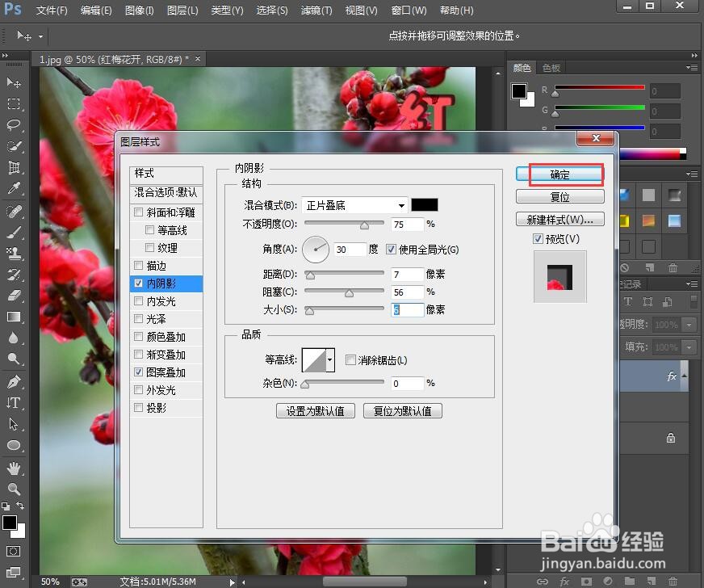The height and width of the screenshot is (588, 704).
Task: Click the Quick Mask mode icon
Action: [x=14, y=551]
